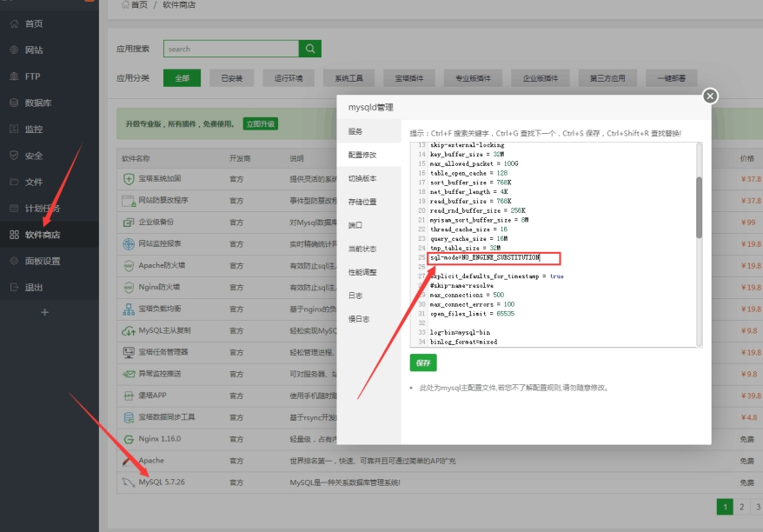The height and width of the screenshot is (532, 763).
Task: Open 面板设置 in the sidebar
Action: pyautogui.click(x=42, y=261)
